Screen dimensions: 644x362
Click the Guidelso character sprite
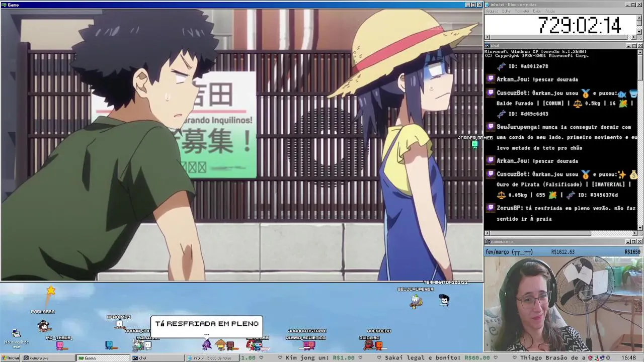point(370,345)
